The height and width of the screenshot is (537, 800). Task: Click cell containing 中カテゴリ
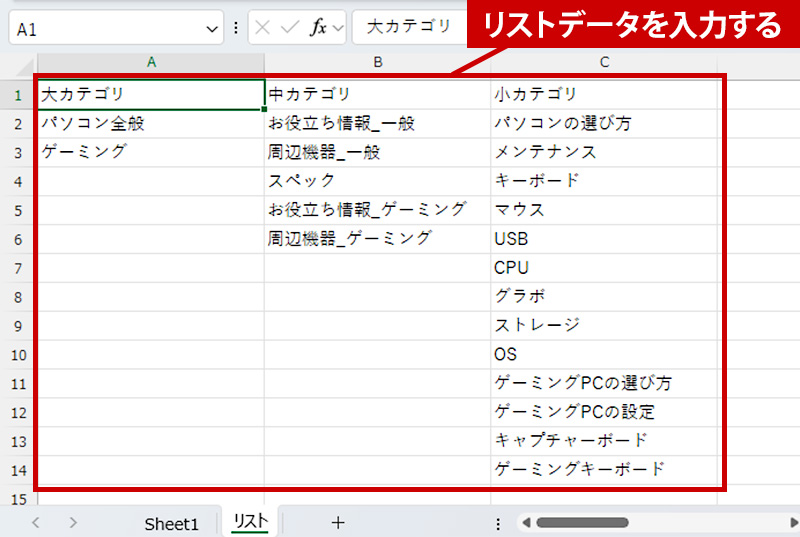click(378, 94)
